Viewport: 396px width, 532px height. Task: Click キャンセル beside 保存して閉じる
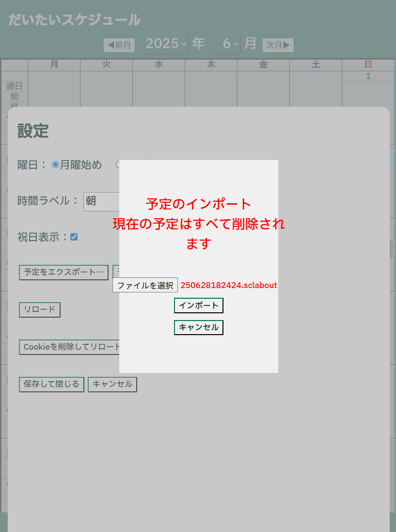coord(112,384)
